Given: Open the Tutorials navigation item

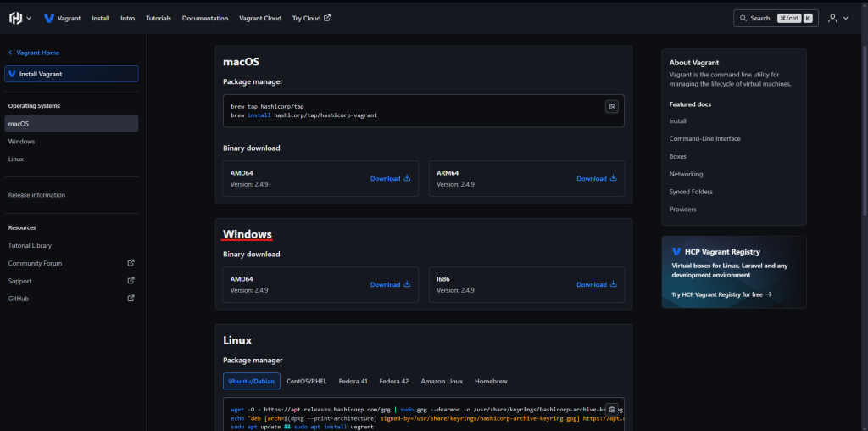Looking at the screenshot, I should 158,18.
